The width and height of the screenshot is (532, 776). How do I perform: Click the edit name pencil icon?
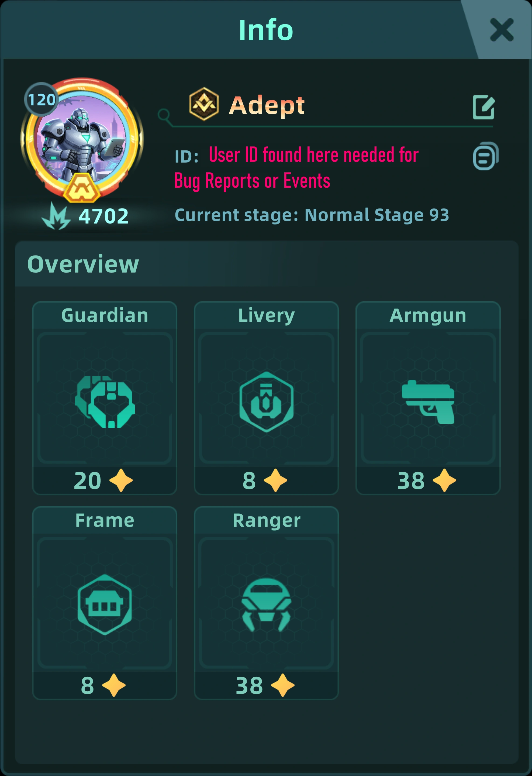pyautogui.click(x=483, y=107)
